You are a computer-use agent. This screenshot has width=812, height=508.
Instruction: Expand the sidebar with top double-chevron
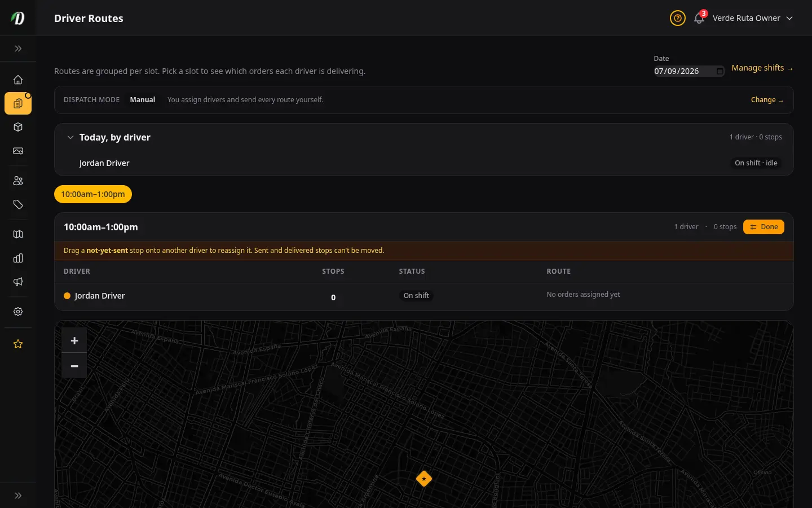tap(18, 49)
